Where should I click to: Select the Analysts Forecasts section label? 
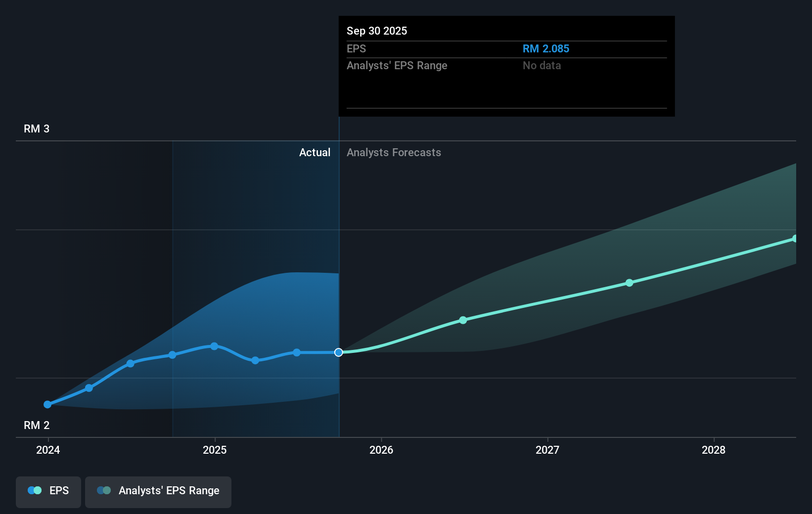[x=394, y=152]
